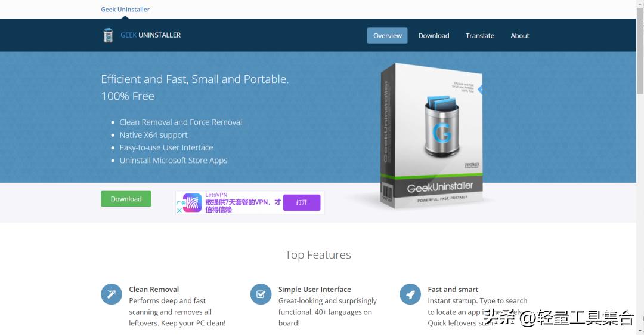This screenshot has height=335, width=644.
Task: Click the Simple User Interface checkmark icon
Action: (261, 294)
